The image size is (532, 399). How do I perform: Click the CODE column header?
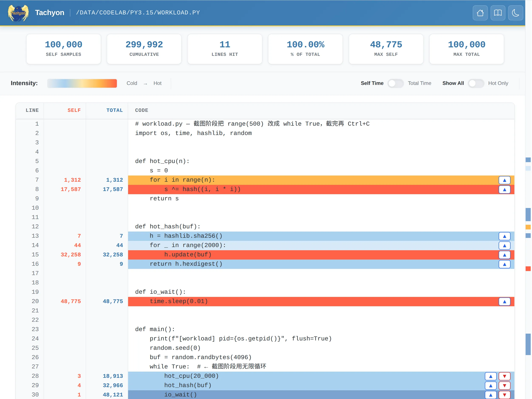pyautogui.click(x=141, y=110)
